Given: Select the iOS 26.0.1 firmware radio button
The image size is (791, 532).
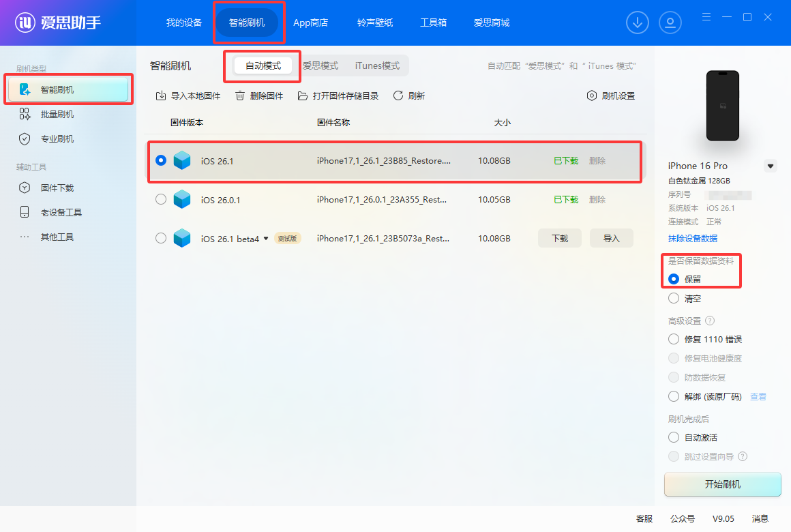Looking at the screenshot, I should pyautogui.click(x=160, y=199).
